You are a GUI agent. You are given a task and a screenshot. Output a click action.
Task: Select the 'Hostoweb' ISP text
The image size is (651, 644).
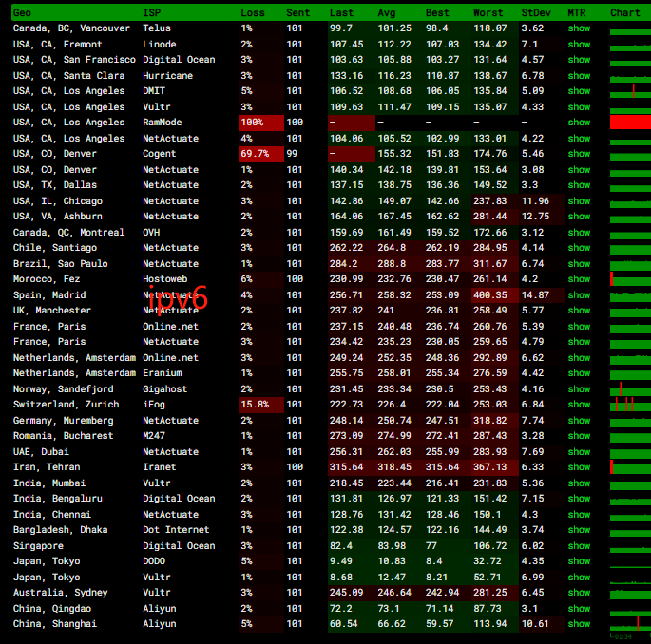[164, 279]
